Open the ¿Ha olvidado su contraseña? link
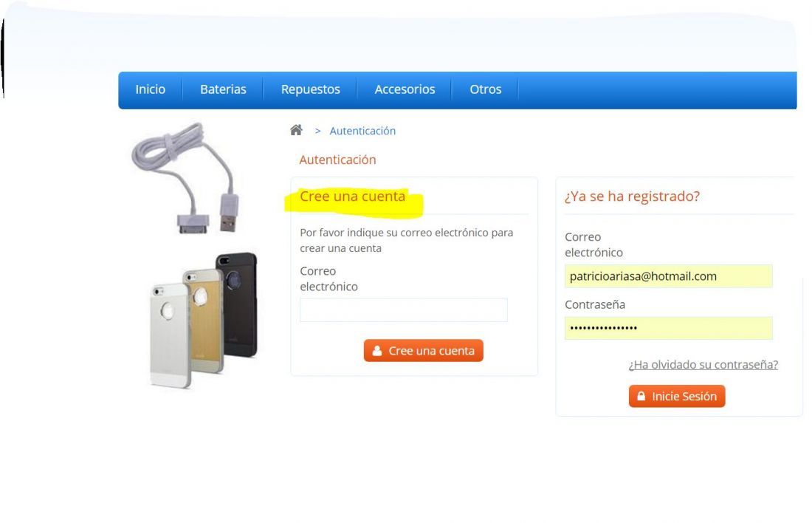Image resolution: width=812 pixels, height=523 pixels. tap(703, 365)
